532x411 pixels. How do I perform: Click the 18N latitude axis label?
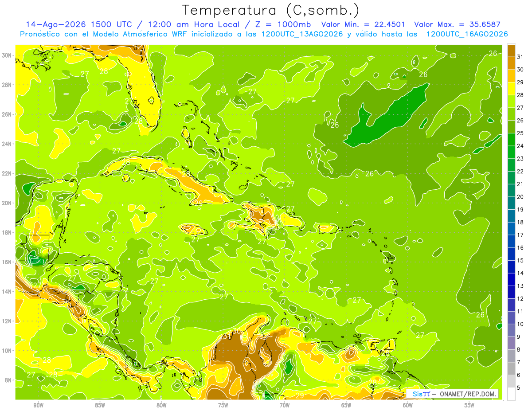pos(8,233)
